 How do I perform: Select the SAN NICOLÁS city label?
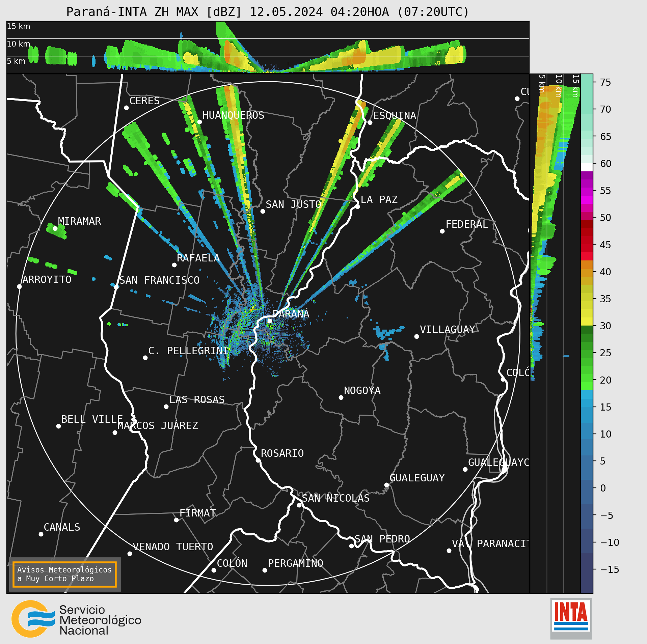(x=335, y=498)
